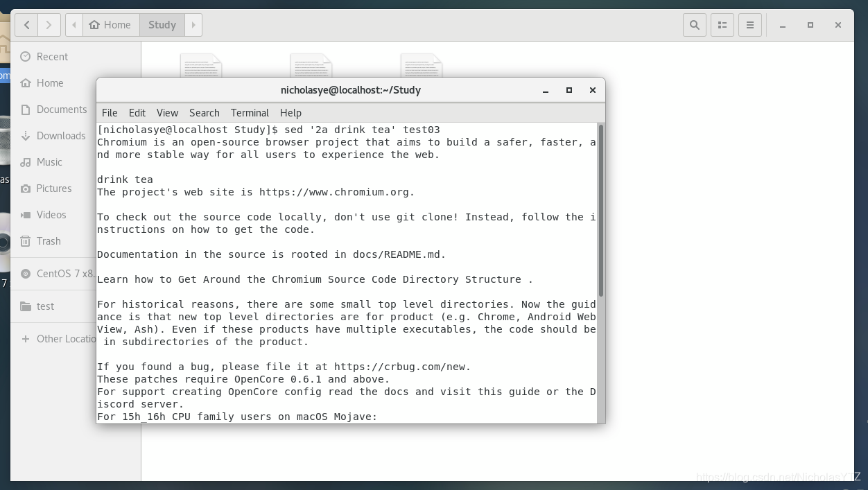Viewport: 868px width, 490px height.
Task: Click the 'drink tea' line in terminal
Action: (x=125, y=180)
